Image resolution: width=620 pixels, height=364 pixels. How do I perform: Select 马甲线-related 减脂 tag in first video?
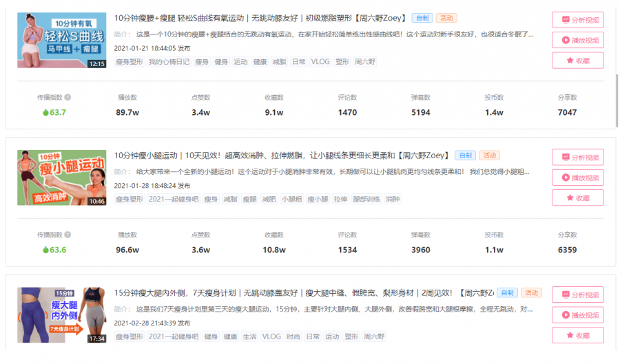pyautogui.click(x=279, y=62)
